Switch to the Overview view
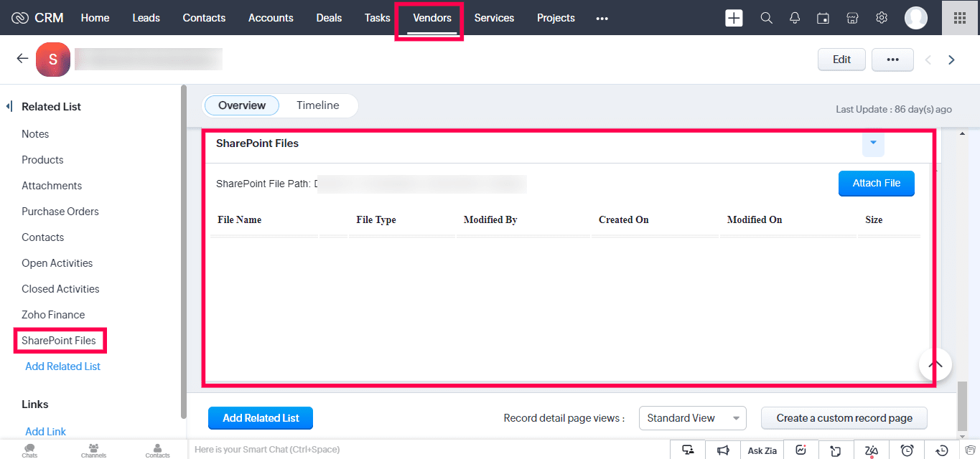Viewport: 980px width, 459px height. [242, 105]
